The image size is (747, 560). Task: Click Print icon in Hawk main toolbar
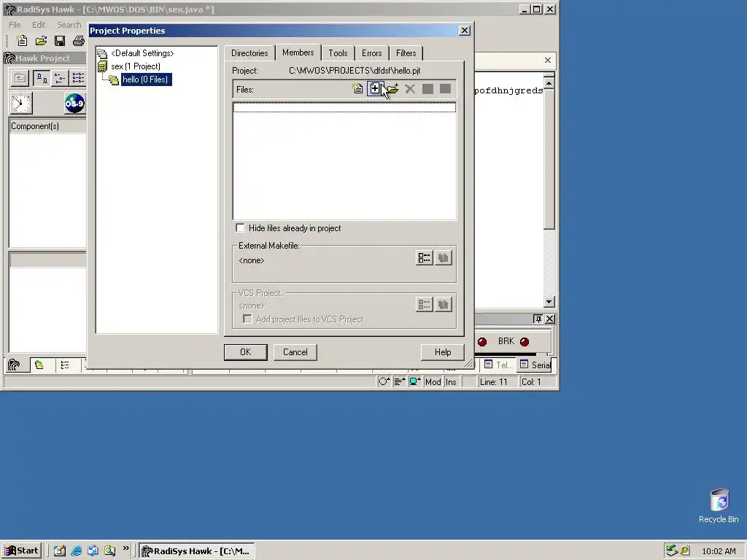coord(79,41)
